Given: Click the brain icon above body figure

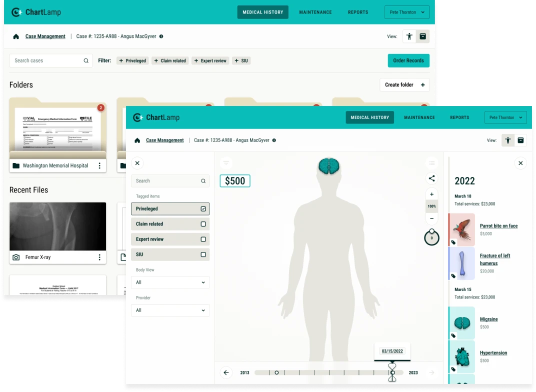Looking at the screenshot, I should pyautogui.click(x=329, y=166).
